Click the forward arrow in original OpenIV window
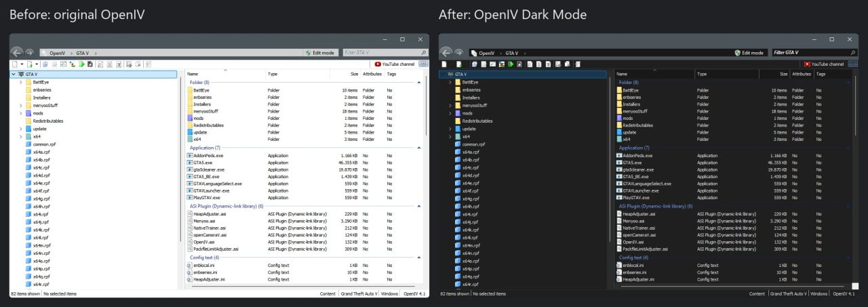The height and width of the screenshot is (307, 868). tap(29, 52)
